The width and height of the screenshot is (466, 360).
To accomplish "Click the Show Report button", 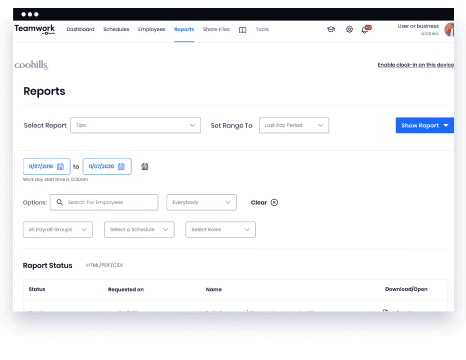I will [x=425, y=125].
